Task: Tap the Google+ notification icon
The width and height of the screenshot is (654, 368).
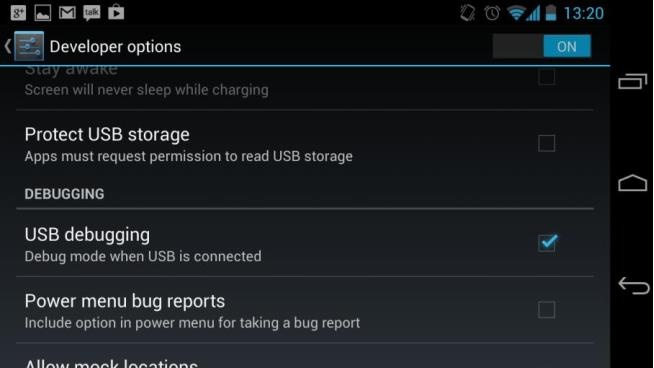Action: (x=18, y=13)
